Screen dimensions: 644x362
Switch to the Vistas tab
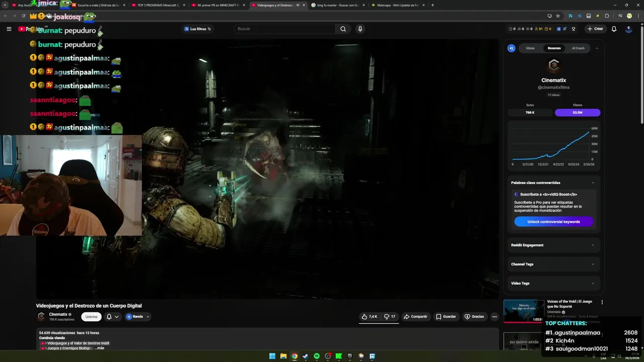(530, 48)
